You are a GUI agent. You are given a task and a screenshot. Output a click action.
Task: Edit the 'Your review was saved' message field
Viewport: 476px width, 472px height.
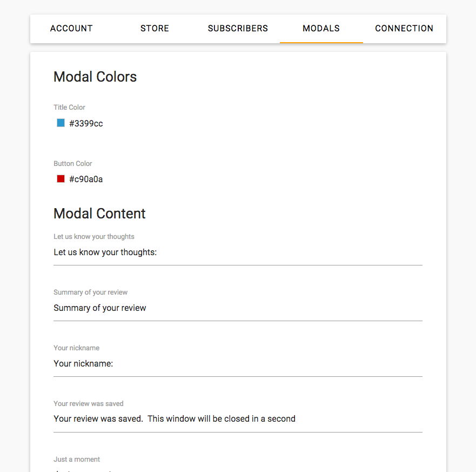click(x=238, y=419)
